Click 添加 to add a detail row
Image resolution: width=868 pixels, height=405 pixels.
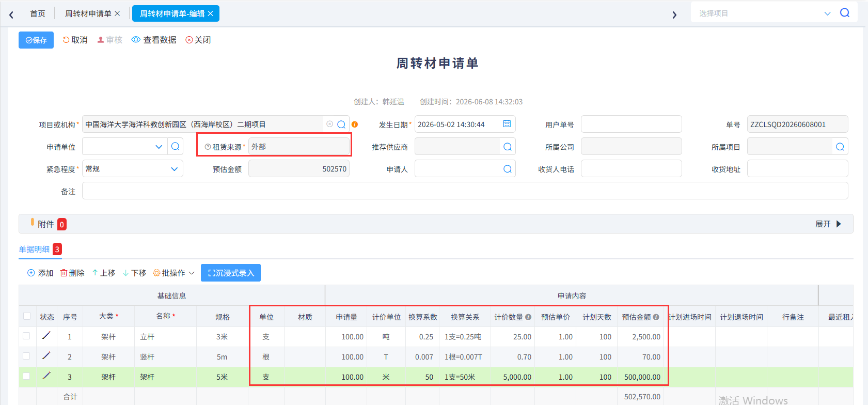click(x=40, y=273)
